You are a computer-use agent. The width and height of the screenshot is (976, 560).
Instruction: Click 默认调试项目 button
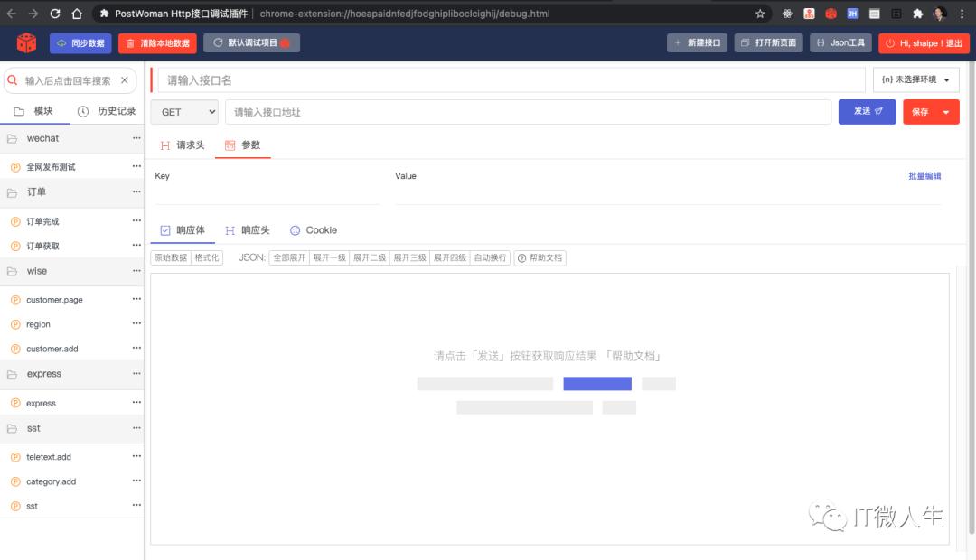click(251, 43)
